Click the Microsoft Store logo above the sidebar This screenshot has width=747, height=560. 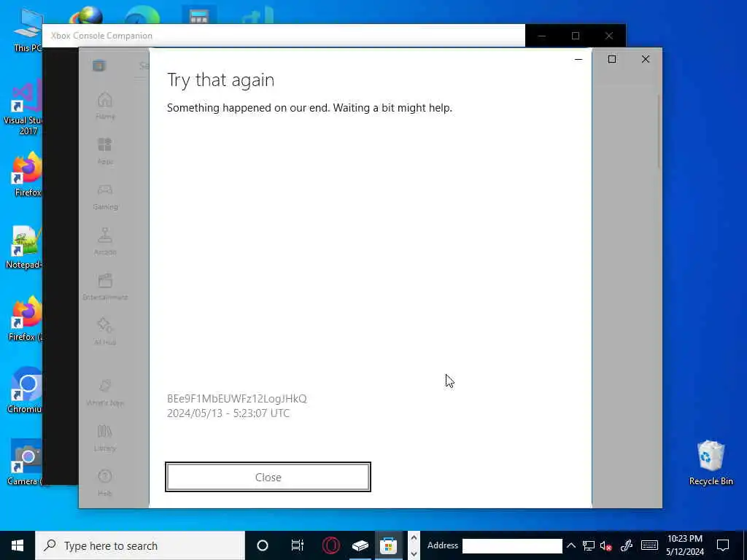pyautogui.click(x=99, y=66)
